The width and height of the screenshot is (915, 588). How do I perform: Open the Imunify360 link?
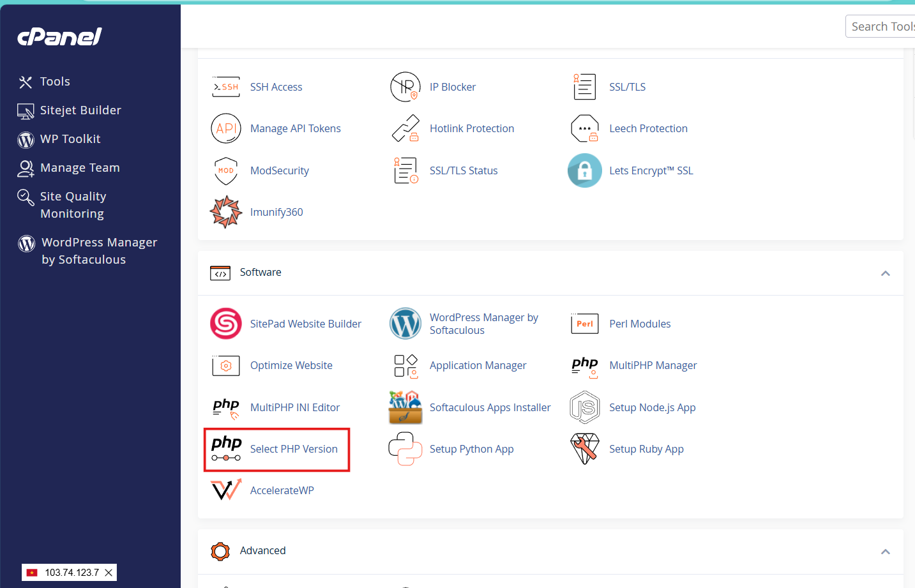pyautogui.click(x=276, y=212)
